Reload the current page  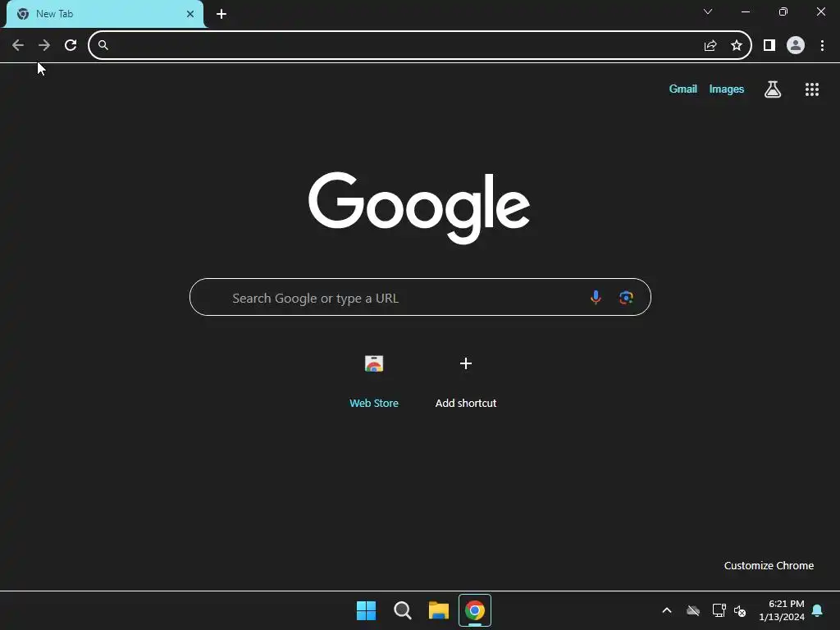[71, 46]
